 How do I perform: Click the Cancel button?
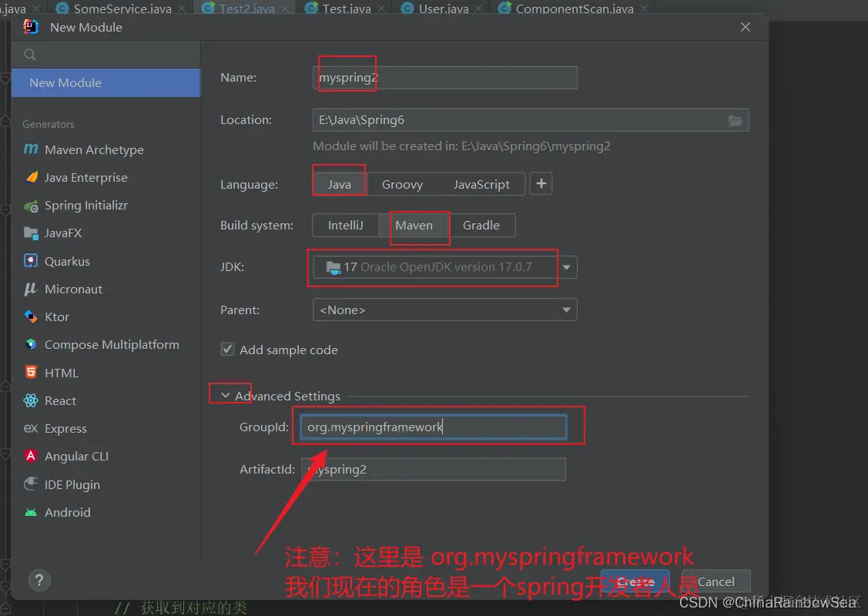coord(716,581)
